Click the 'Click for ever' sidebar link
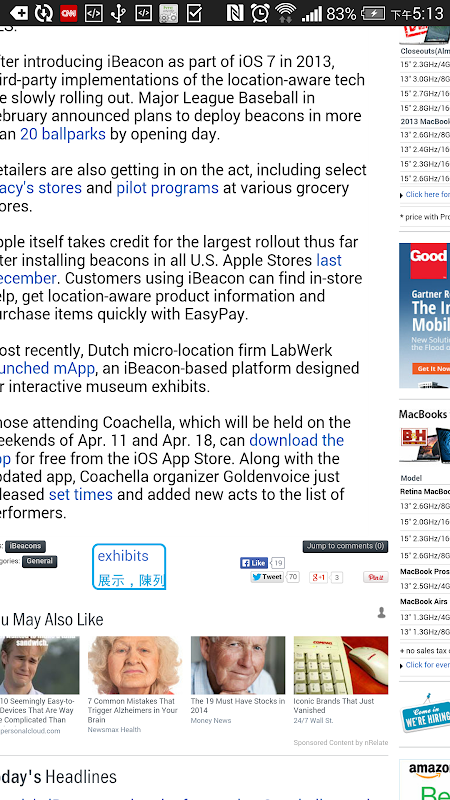The image size is (450, 800). coord(428,665)
